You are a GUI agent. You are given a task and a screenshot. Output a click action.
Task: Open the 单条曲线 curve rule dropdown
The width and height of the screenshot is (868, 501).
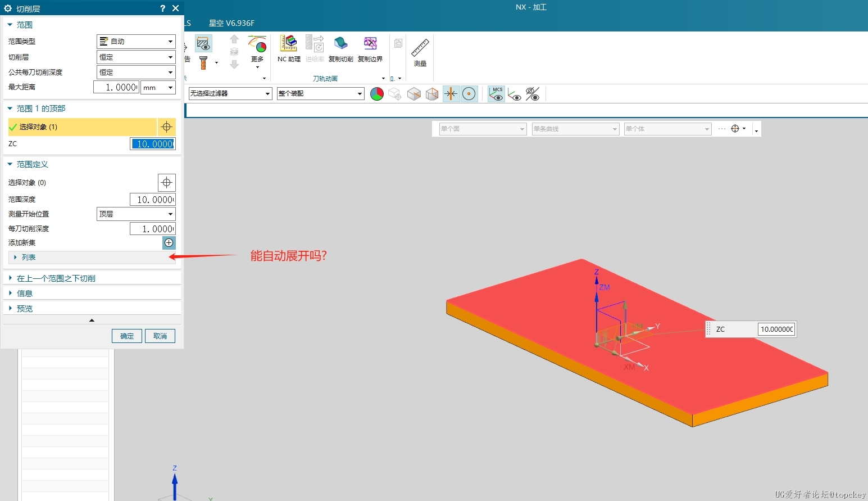pyautogui.click(x=575, y=129)
